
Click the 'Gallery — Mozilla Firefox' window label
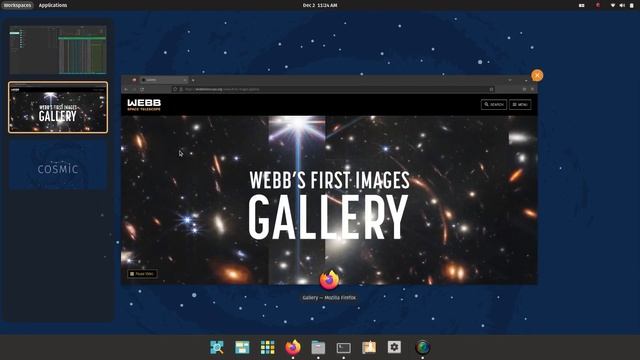pyautogui.click(x=329, y=298)
